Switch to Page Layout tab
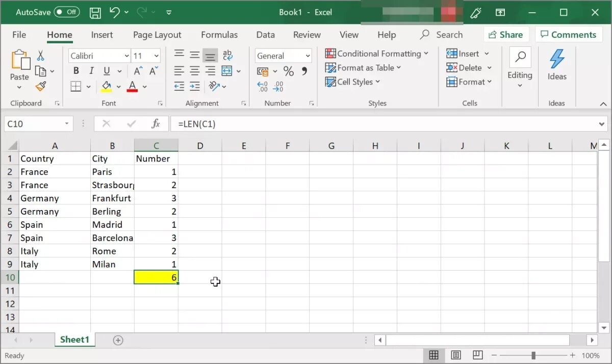The height and width of the screenshot is (364, 612). point(157,35)
